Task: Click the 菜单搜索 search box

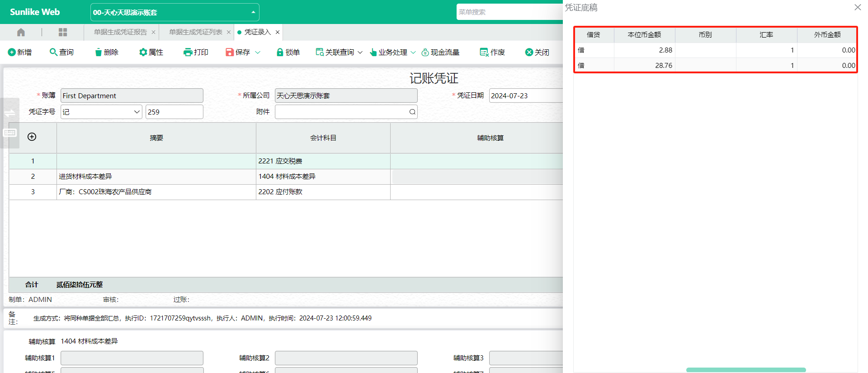Action: point(509,12)
